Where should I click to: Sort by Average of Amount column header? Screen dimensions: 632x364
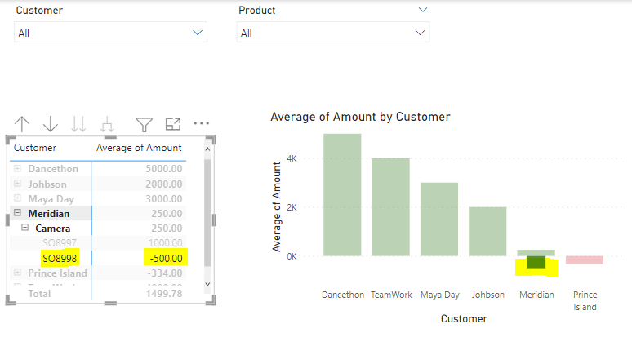139,148
